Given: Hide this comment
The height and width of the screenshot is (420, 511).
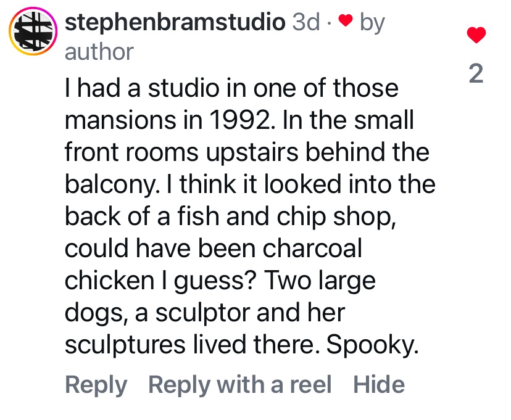Looking at the screenshot, I should [x=379, y=385].
